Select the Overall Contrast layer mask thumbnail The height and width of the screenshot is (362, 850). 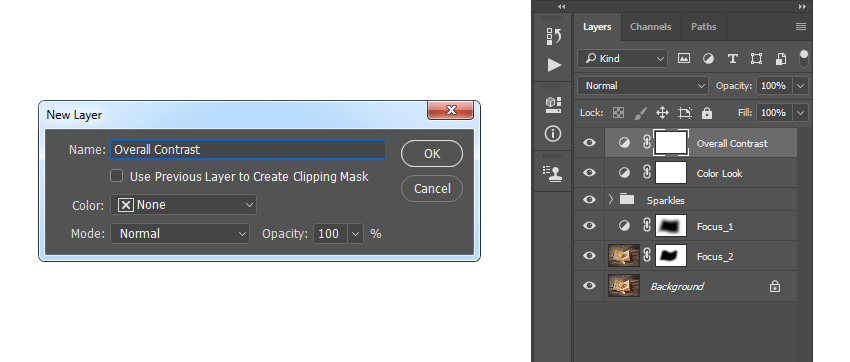671,143
